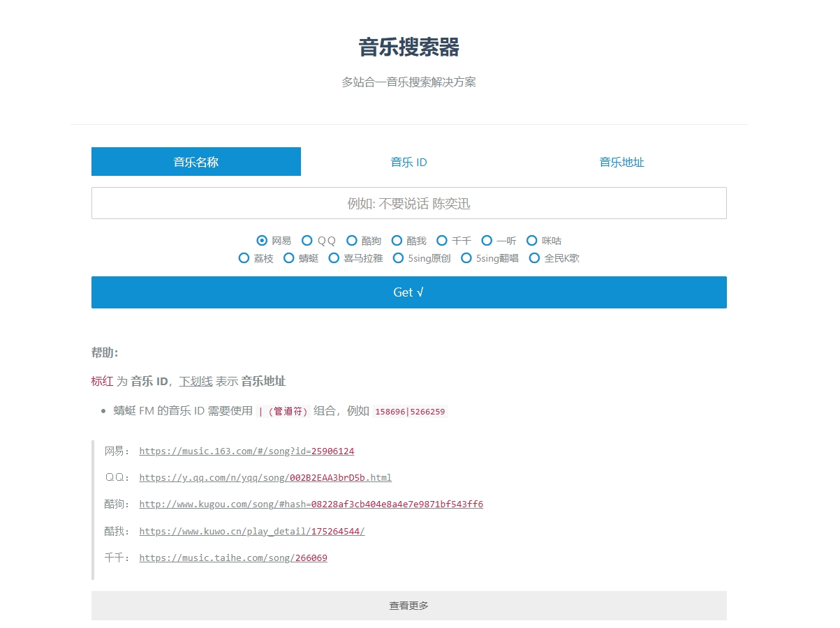Image resolution: width=840 pixels, height=628 pixels.
Task: Select the 一听 radio option
Action: tap(487, 240)
